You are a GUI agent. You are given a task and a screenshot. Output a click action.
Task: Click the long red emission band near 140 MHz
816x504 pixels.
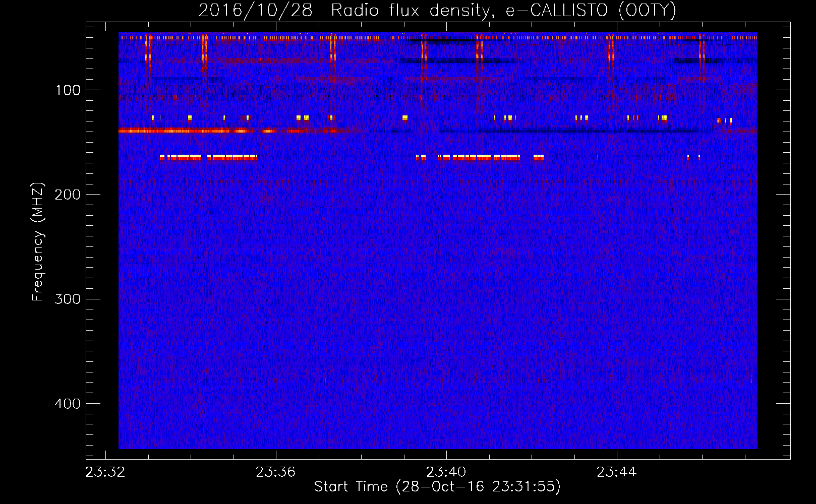(228, 131)
